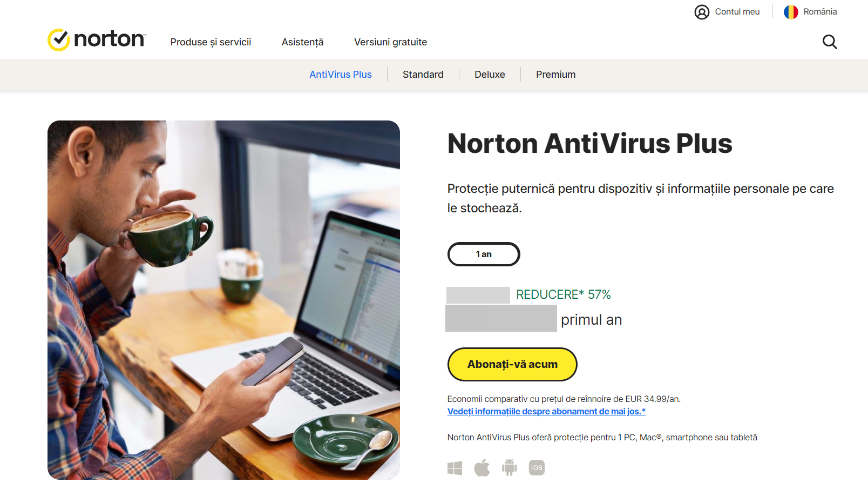Viewport: 868px width, 483px height.
Task: Select the 1 an subscription option
Action: (484, 254)
